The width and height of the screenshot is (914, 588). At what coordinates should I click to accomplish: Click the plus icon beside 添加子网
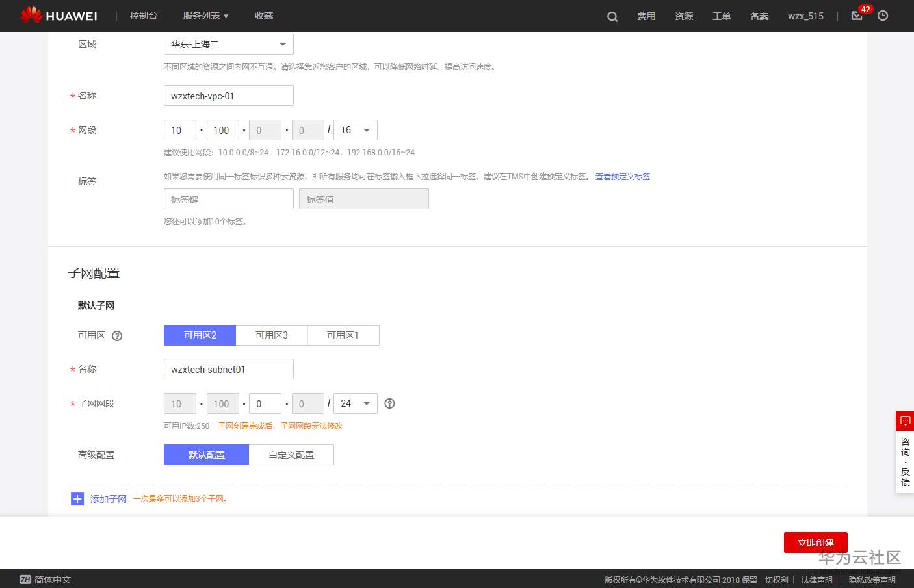[x=77, y=498]
